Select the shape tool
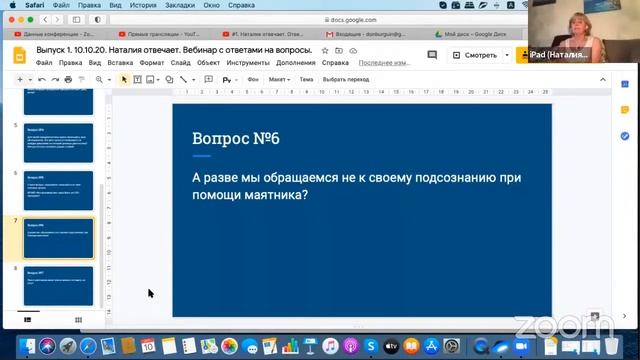The image size is (640, 360). click(x=169, y=80)
